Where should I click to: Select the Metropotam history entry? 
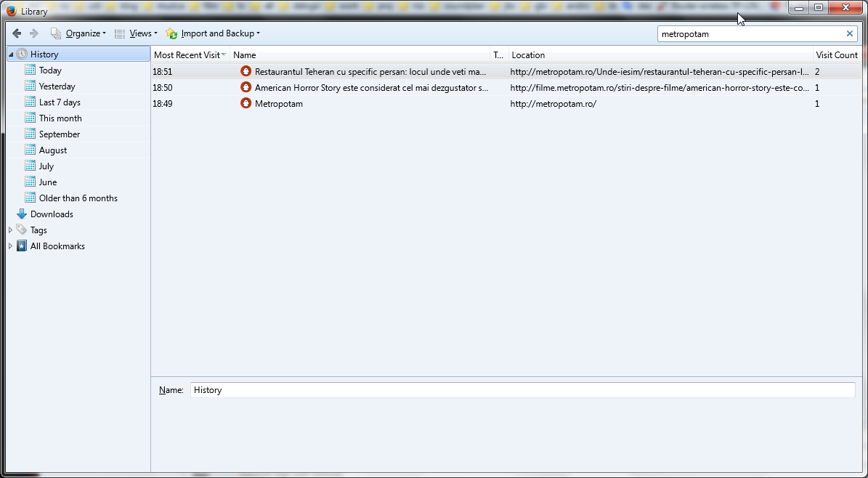pos(506,104)
